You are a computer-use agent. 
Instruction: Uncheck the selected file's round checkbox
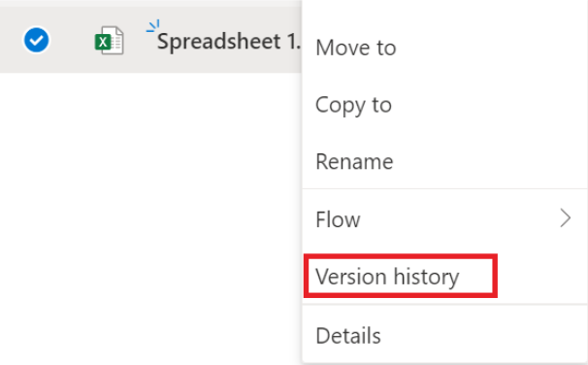coord(36,40)
